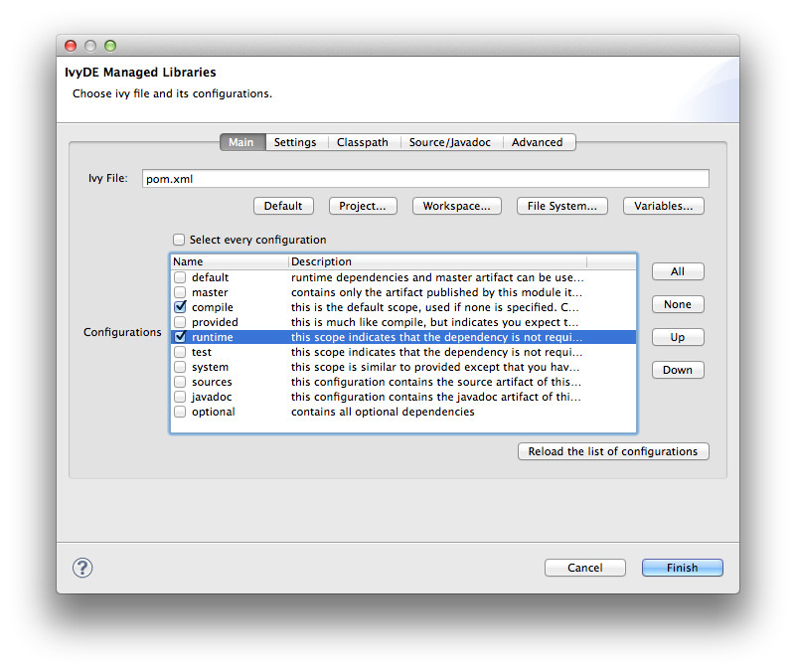This screenshot has height=672, width=796.
Task: Enable the javadoc configuration checkbox
Action: (180, 397)
